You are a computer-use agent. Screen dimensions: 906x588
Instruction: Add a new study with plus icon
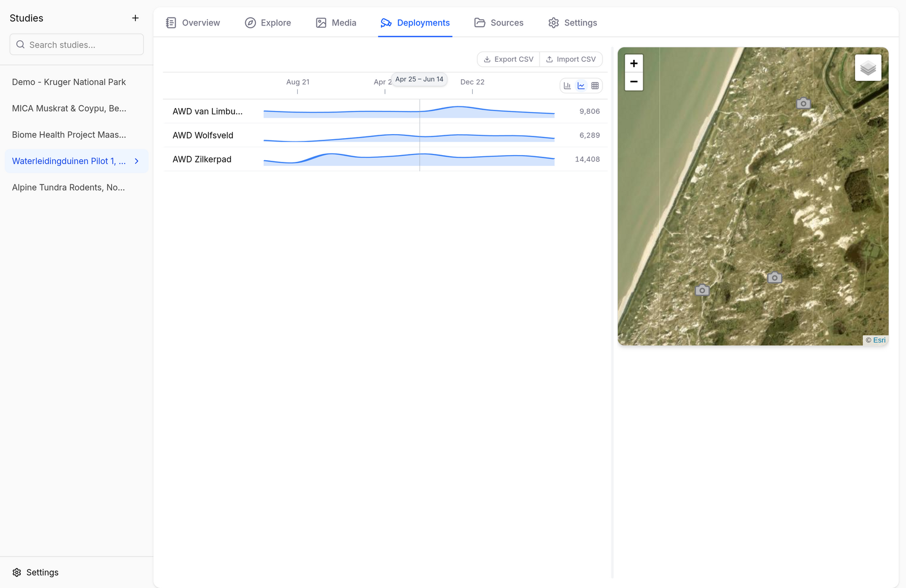[135, 18]
